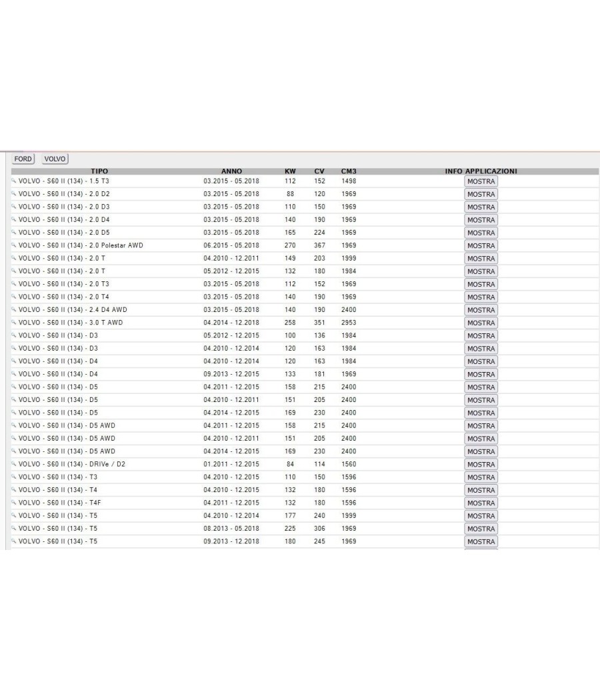Show applications for 2.0 D2 via MOSTRA
Viewport: 600px width, 700px height.
tap(481, 194)
